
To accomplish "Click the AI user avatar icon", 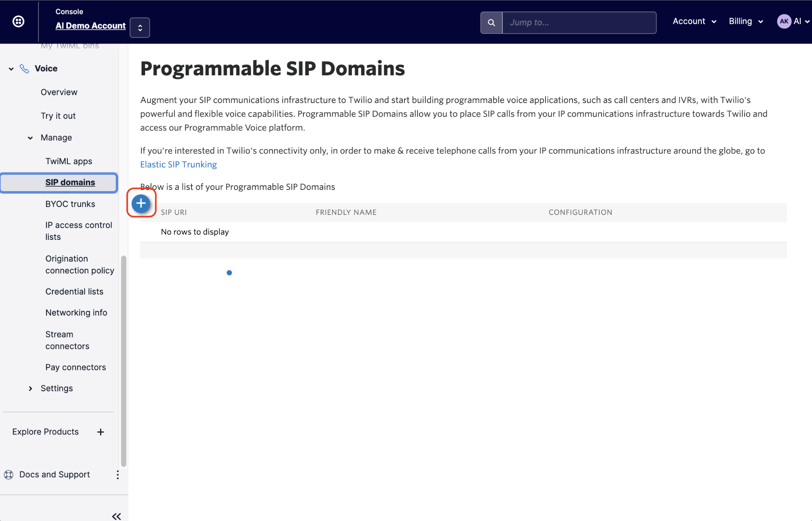I will (783, 21).
